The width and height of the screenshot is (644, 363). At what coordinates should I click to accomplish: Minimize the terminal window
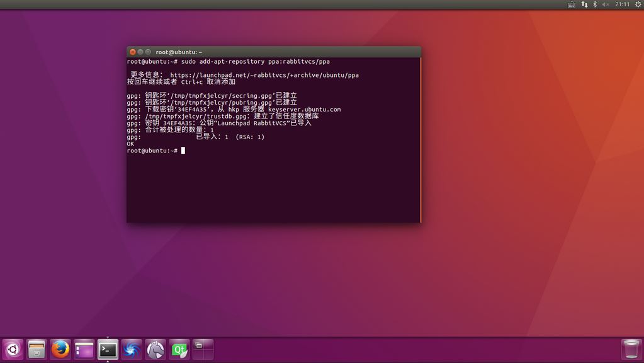tap(140, 52)
